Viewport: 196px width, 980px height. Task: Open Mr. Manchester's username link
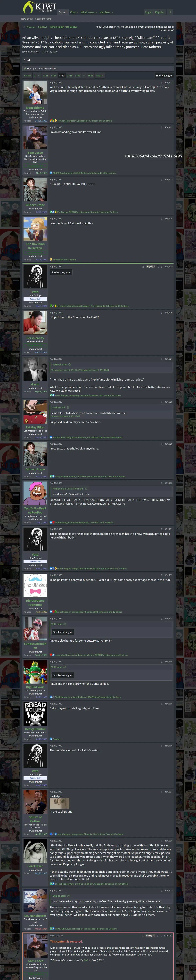tap(35, 916)
